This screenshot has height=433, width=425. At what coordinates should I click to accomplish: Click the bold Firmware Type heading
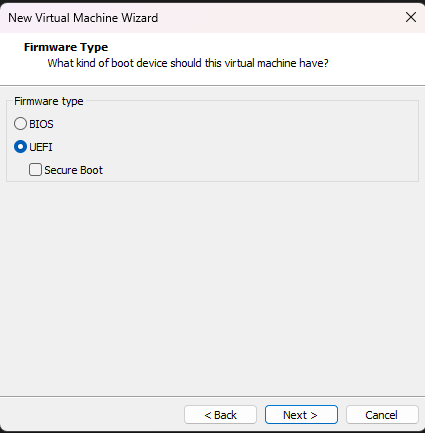click(x=66, y=47)
